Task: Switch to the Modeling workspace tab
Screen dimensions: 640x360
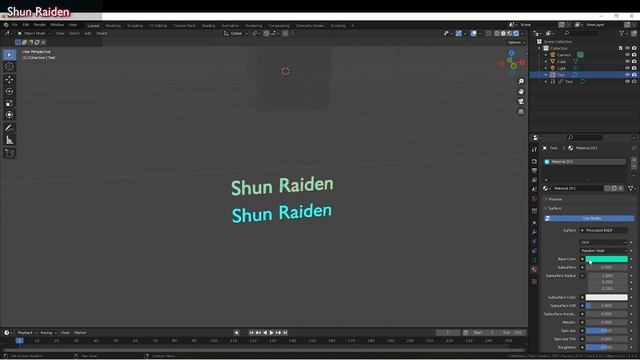Action: (113, 26)
